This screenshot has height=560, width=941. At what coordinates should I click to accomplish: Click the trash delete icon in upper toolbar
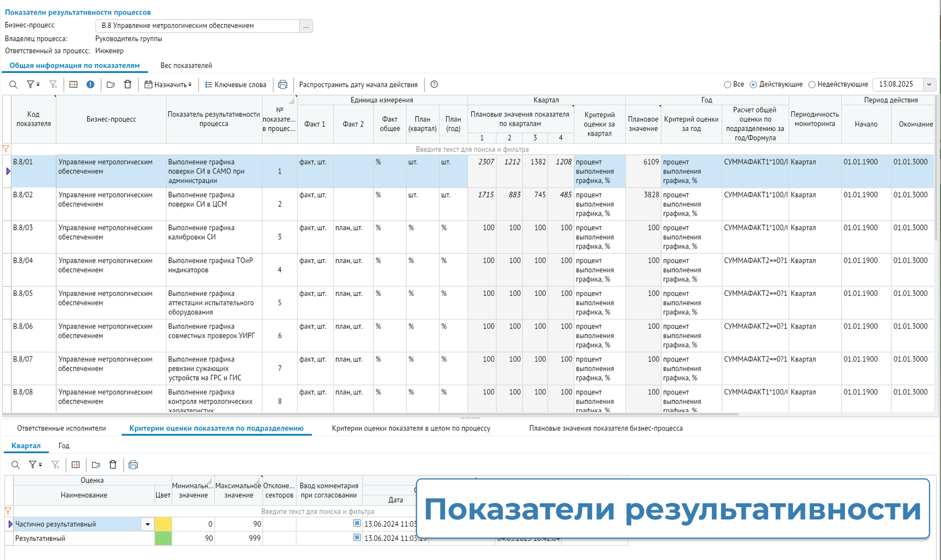point(128,85)
